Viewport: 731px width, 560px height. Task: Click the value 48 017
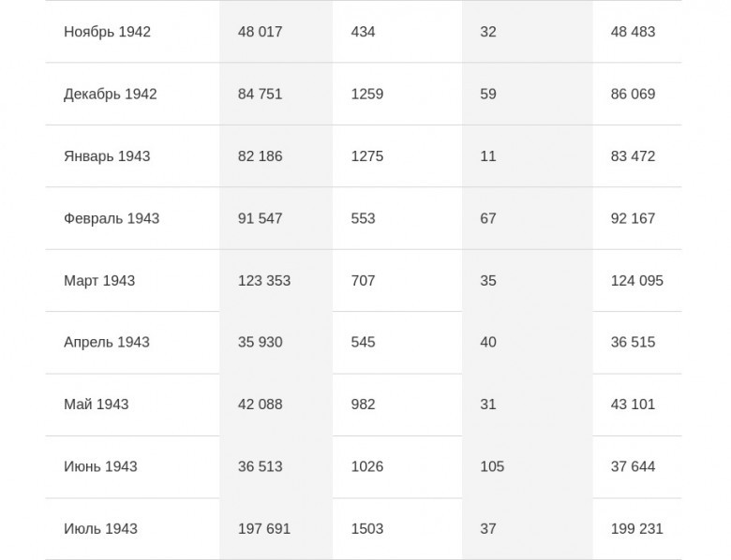point(261,32)
